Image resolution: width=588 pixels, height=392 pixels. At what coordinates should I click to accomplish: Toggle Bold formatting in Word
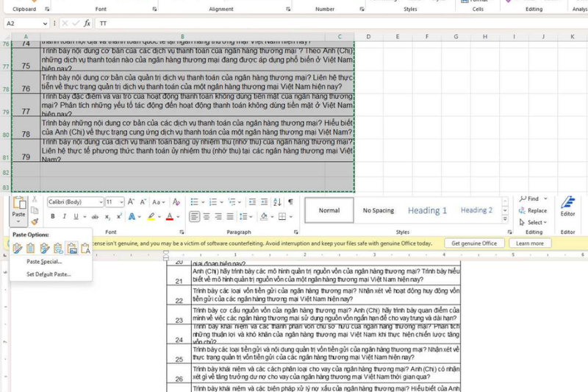pyautogui.click(x=53, y=216)
